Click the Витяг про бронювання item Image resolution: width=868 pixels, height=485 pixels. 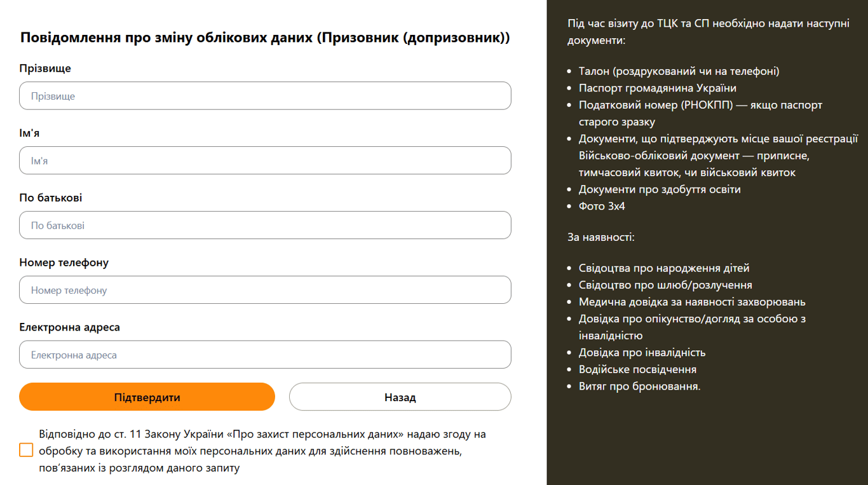(639, 386)
